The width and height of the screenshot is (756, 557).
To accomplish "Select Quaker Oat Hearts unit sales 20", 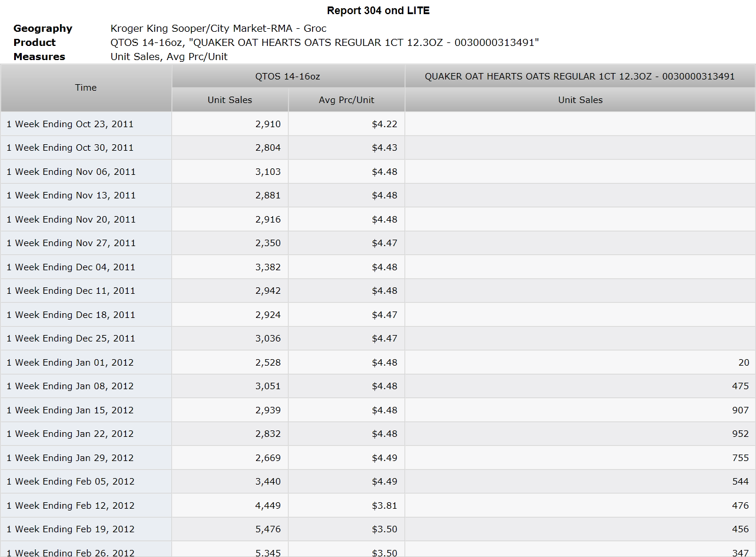I will click(x=744, y=363).
